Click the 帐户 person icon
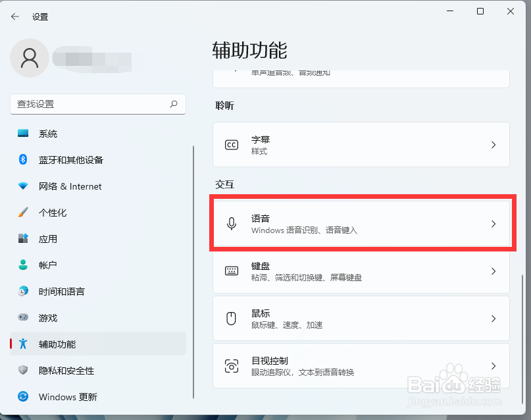 point(23,265)
